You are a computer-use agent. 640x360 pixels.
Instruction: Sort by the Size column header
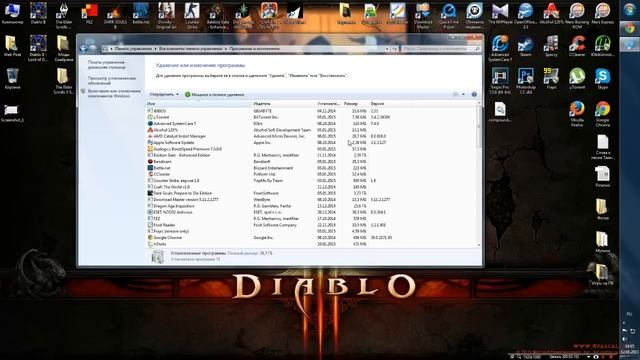tap(356, 104)
